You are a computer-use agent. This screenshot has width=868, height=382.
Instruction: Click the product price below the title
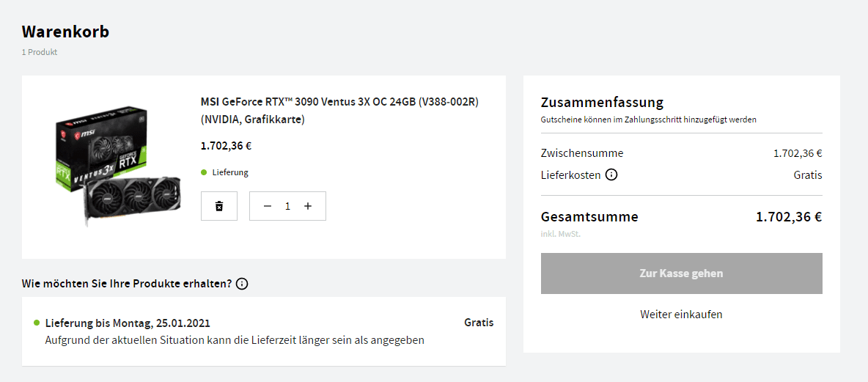[x=226, y=145]
